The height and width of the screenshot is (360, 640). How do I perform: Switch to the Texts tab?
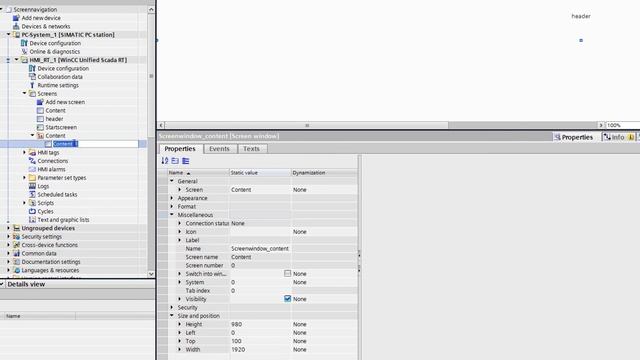pyautogui.click(x=251, y=149)
